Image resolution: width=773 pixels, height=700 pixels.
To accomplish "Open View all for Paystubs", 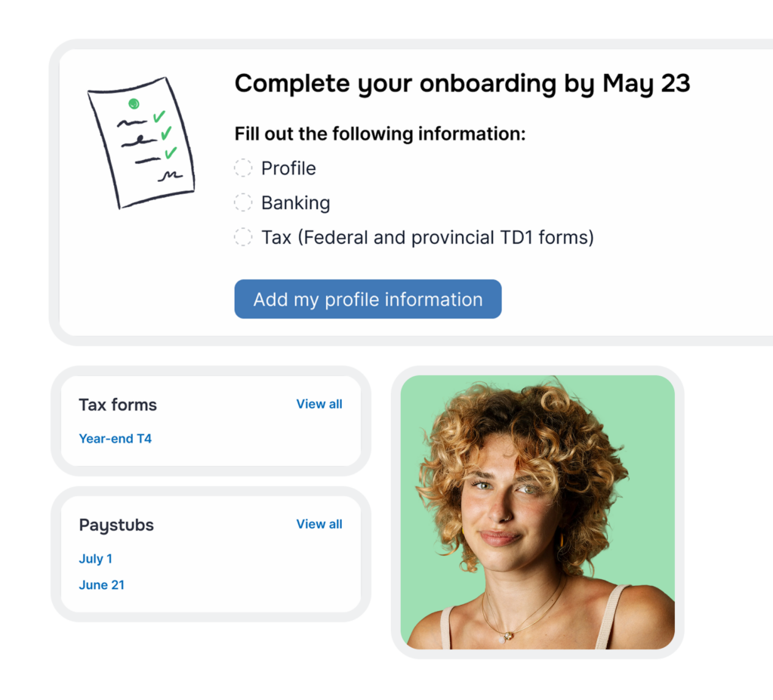I will (x=319, y=524).
